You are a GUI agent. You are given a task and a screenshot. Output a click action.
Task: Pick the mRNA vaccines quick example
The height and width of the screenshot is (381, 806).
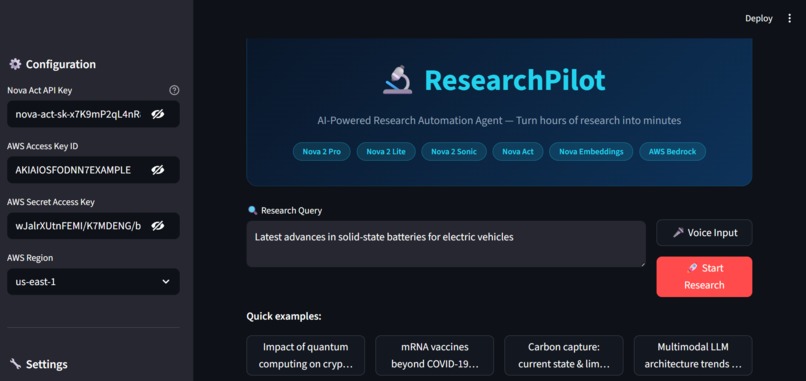434,355
